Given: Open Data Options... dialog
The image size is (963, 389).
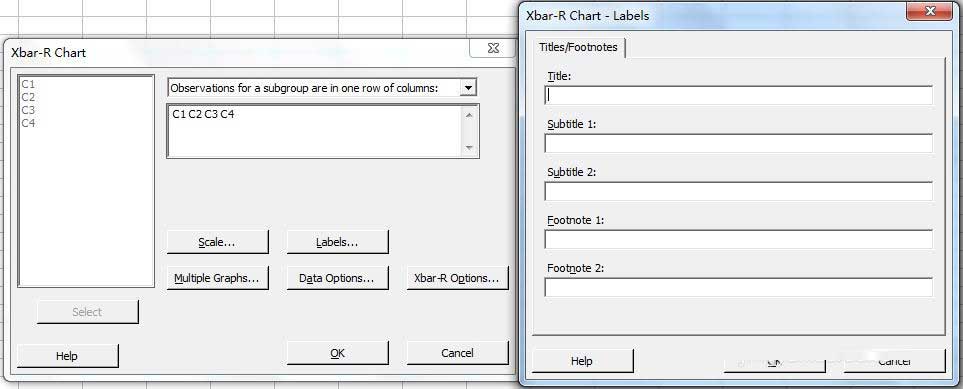Looking at the screenshot, I should (x=337, y=278).
